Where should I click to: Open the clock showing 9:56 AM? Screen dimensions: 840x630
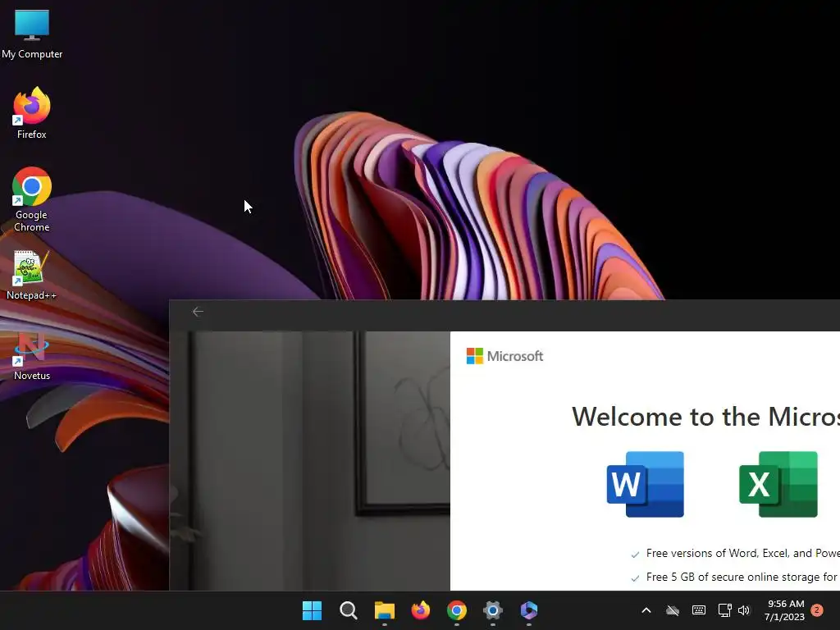click(784, 610)
